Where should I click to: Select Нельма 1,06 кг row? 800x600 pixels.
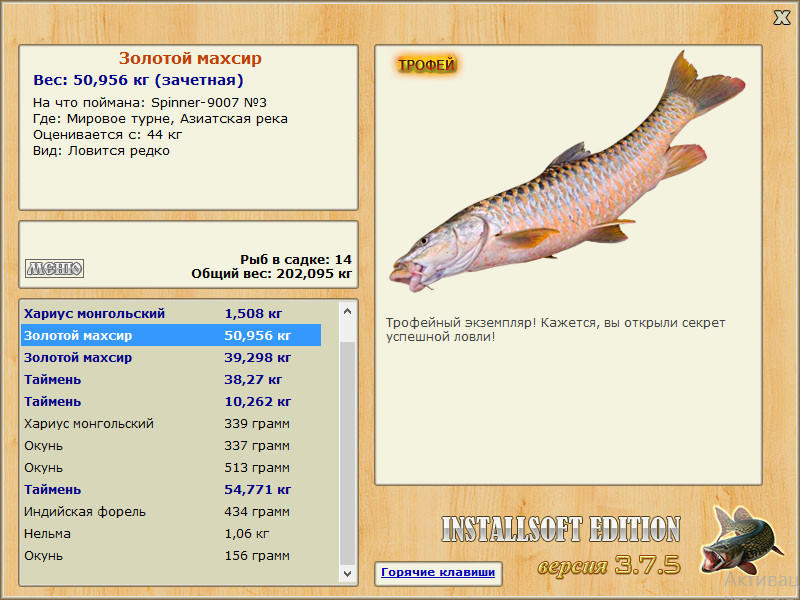pyautogui.click(x=171, y=533)
